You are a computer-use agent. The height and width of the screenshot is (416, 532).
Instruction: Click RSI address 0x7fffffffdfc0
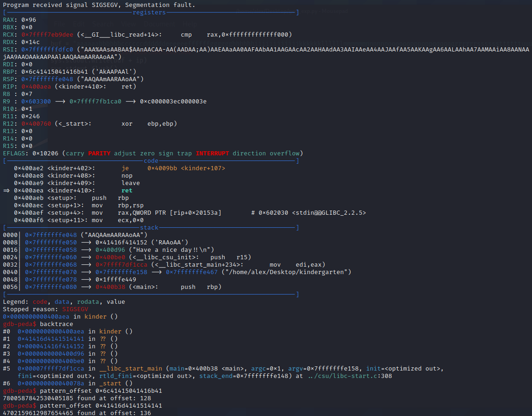coord(47,50)
